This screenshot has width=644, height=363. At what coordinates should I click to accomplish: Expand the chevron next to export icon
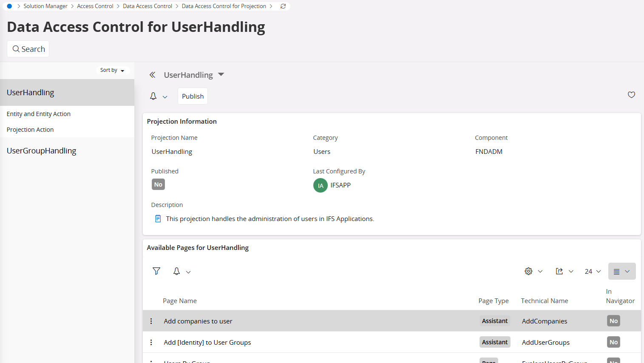(571, 272)
